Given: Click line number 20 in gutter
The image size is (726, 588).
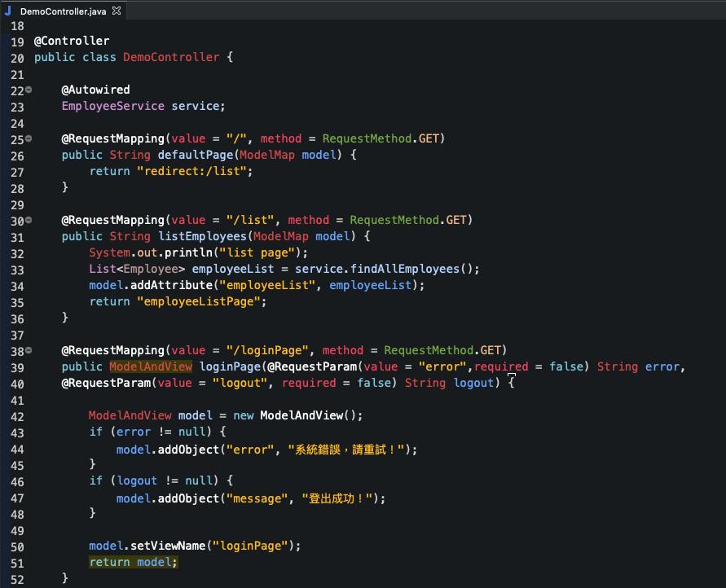Looking at the screenshot, I should (17, 59).
